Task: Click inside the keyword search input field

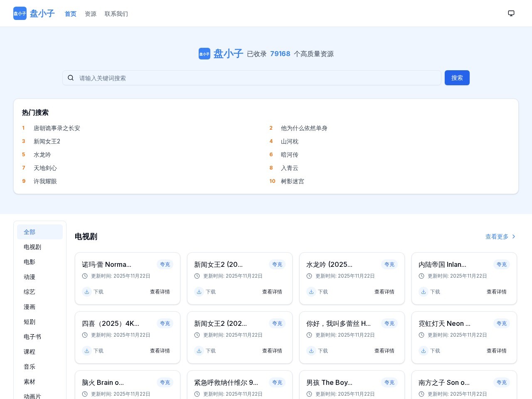Action: point(249,78)
